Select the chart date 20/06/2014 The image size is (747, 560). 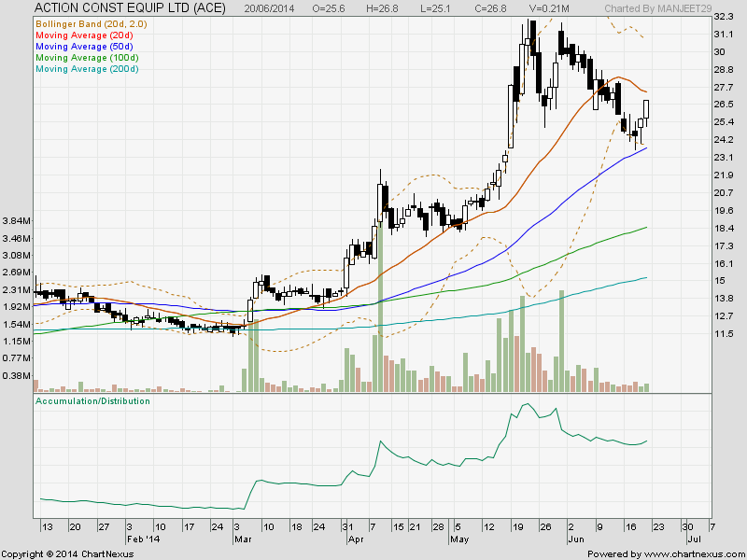pyautogui.click(x=269, y=8)
